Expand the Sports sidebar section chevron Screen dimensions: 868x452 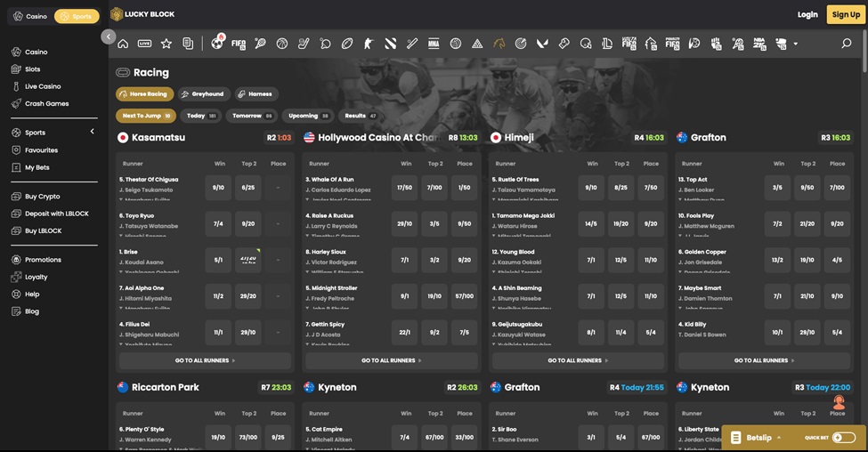92,133
